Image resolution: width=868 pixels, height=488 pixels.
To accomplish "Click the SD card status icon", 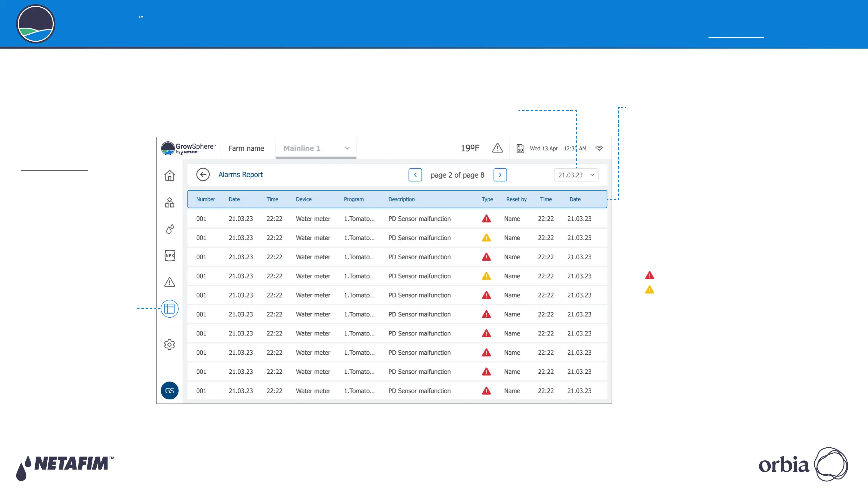I will [520, 148].
